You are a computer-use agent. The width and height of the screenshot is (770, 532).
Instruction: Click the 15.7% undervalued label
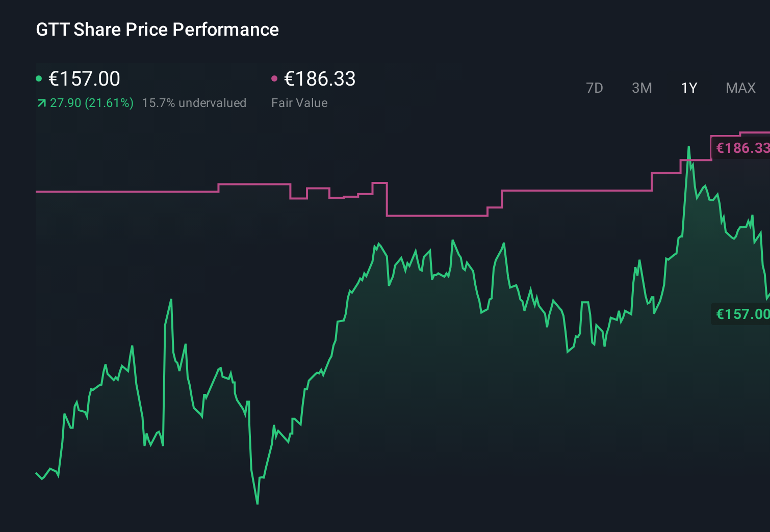click(194, 103)
